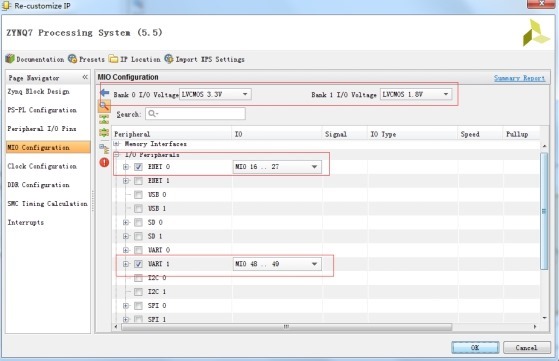Collapse the Page Navigator panel

pos(85,77)
